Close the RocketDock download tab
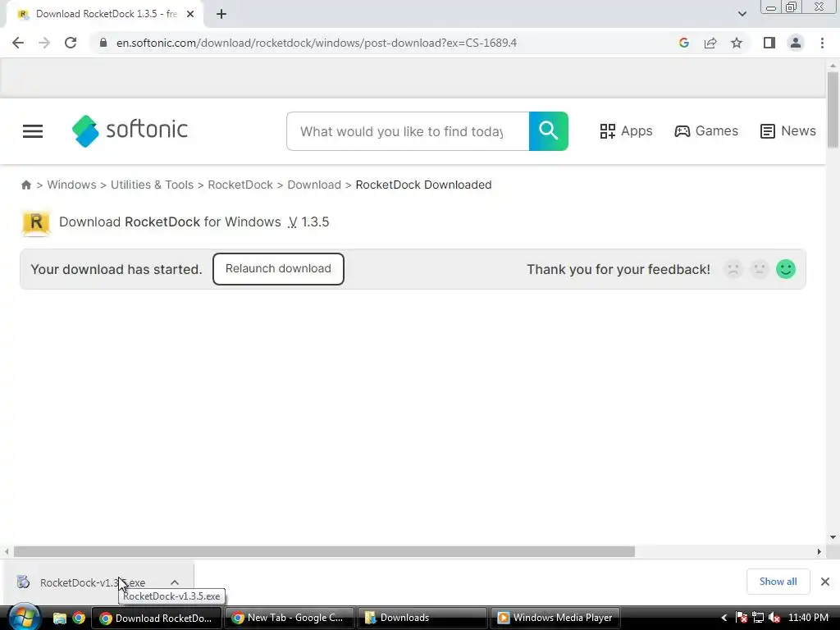 coord(190,14)
